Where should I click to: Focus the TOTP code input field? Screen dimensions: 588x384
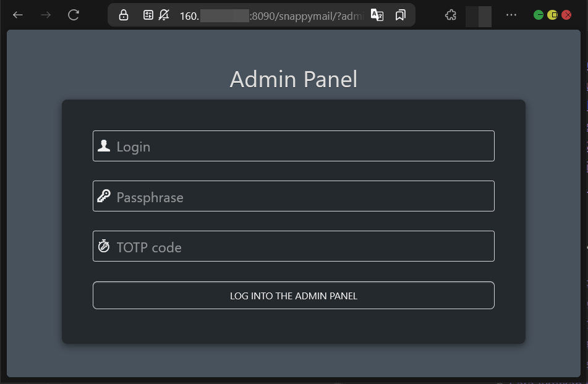point(294,246)
